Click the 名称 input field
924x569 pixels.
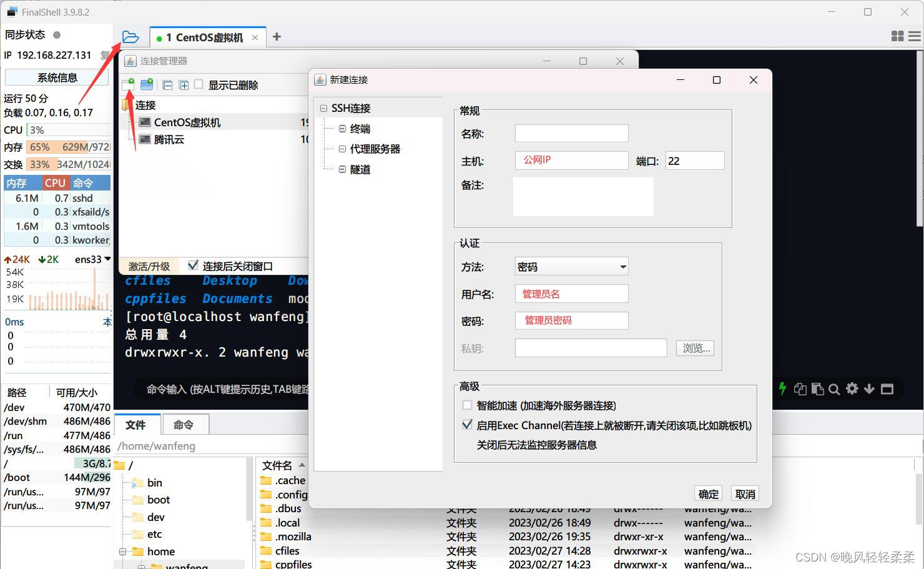tap(571, 133)
